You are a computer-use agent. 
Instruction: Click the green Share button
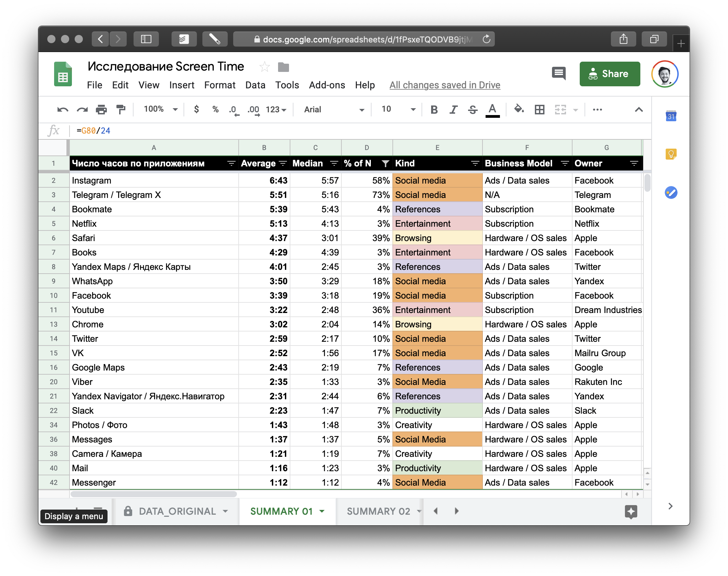610,74
